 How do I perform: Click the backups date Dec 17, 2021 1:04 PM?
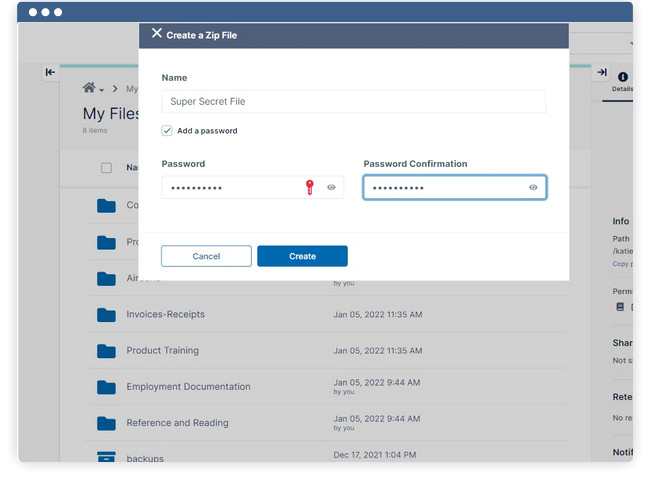click(x=375, y=455)
